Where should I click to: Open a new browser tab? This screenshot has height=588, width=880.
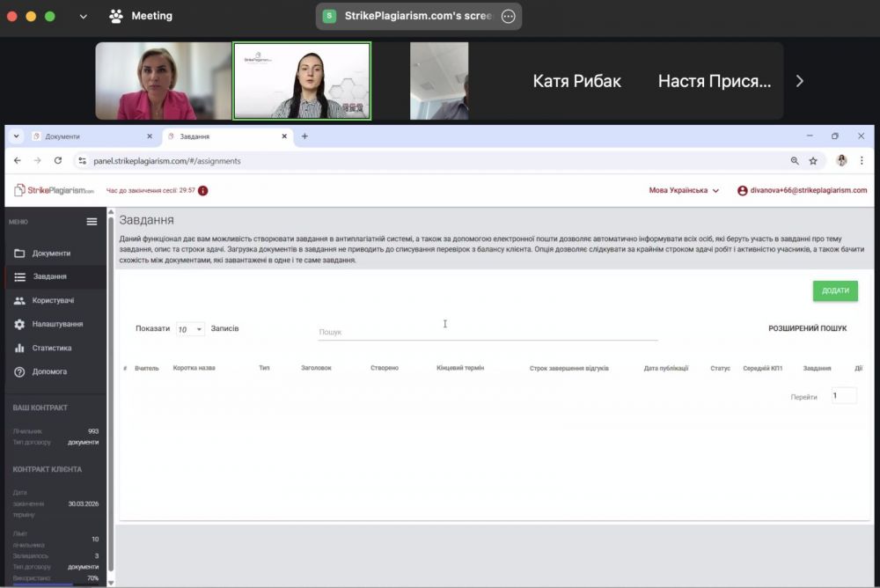[x=304, y=136]
